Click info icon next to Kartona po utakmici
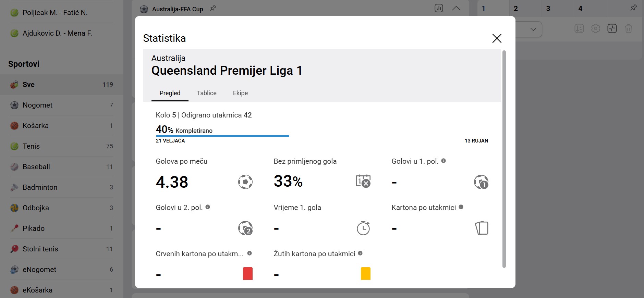Screen dimensions: 644x298 [x=461, y=207]
